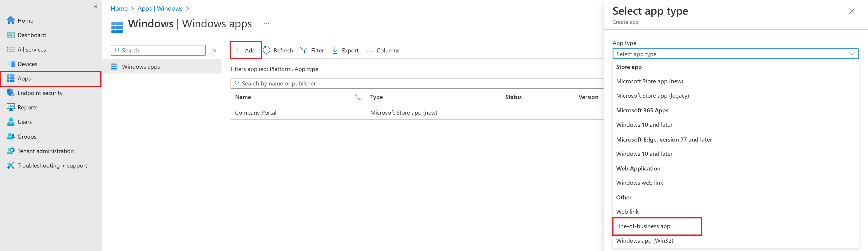This screenshot has height=251, width=868.
Task: Open the Filter funnel icon
Action: tap(304, 50)
